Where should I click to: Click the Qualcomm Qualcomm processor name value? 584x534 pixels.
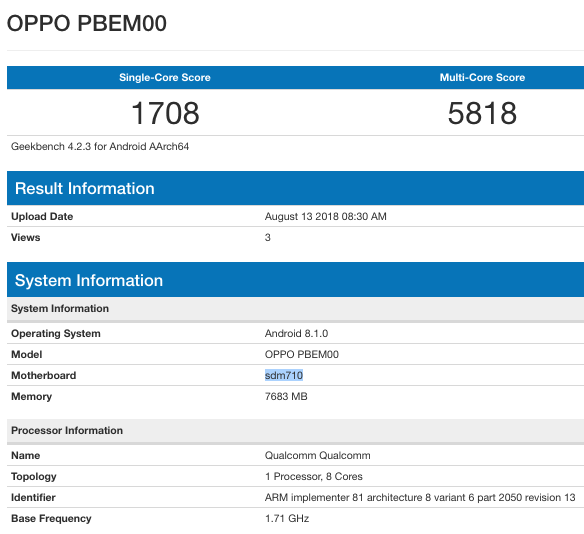[318, 455]
